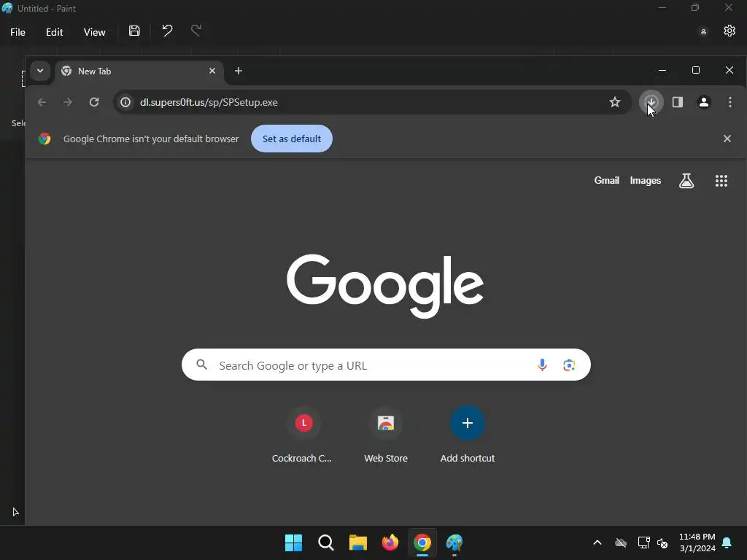
Task: Open Gmail link
Action: (606, 181)
